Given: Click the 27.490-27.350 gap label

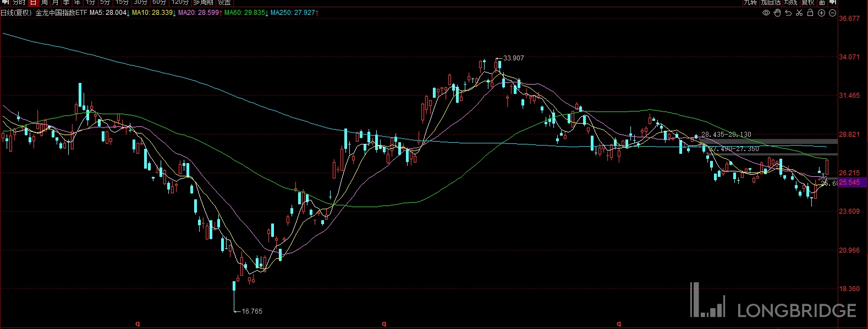Looking at the screenshot, I should point(734,149).
